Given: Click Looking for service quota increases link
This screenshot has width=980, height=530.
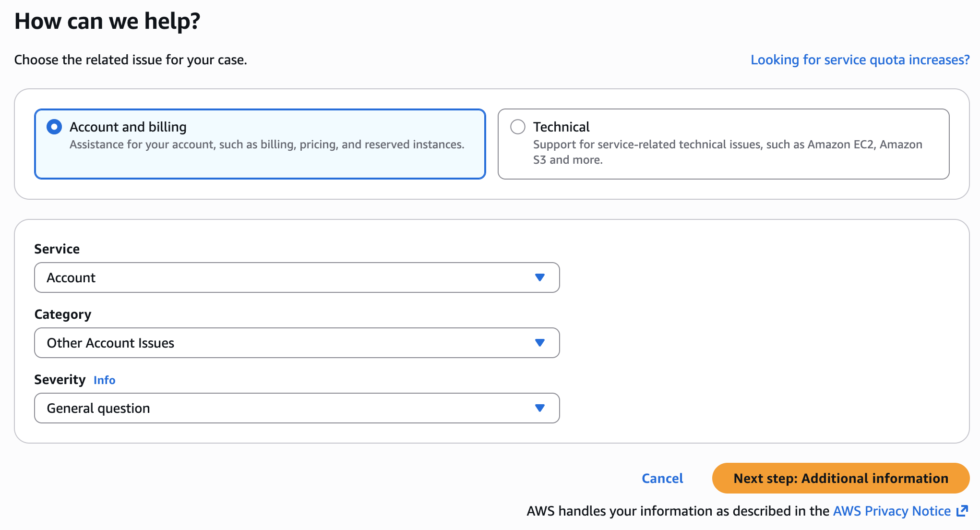Looking at the screenshot, I should tap(860, 60).
